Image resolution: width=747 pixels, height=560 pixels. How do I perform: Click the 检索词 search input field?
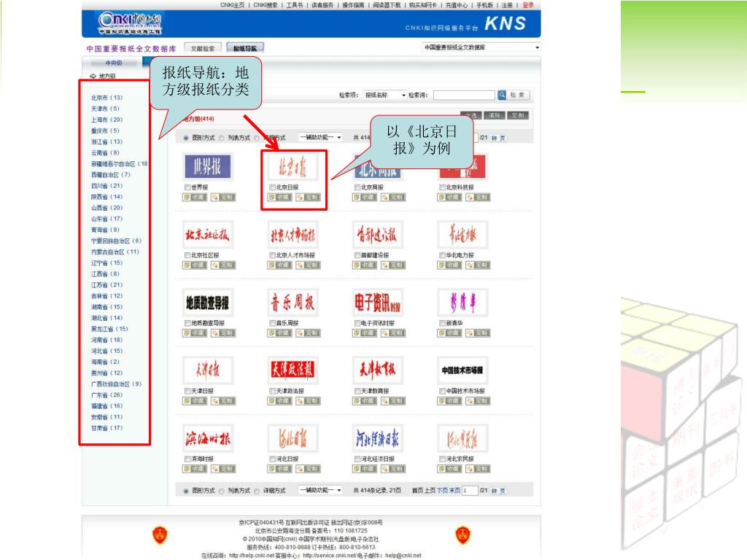464,96
